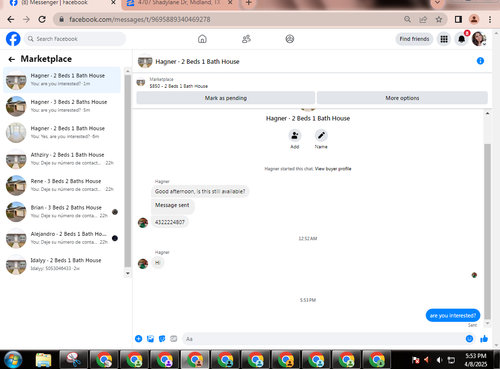Viewport: 500px width, 369px height.
Task: Open the Home feed icon
Action: (x=202, y=39)
